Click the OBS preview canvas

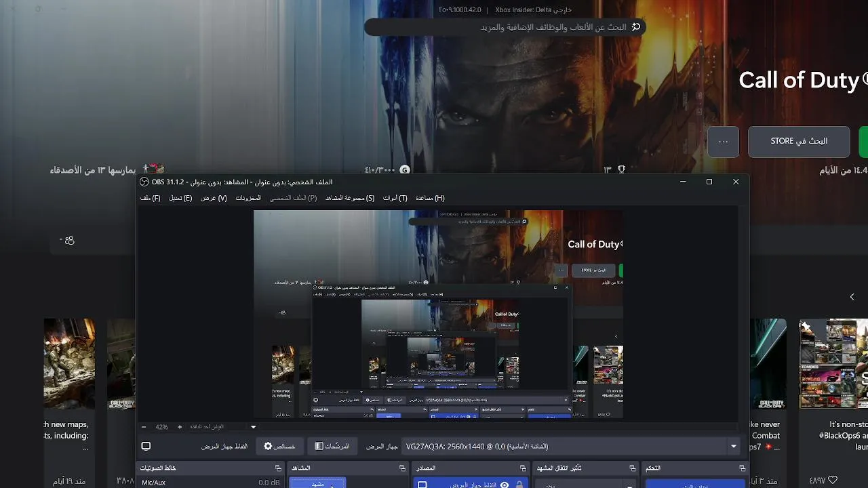[438, 314]
